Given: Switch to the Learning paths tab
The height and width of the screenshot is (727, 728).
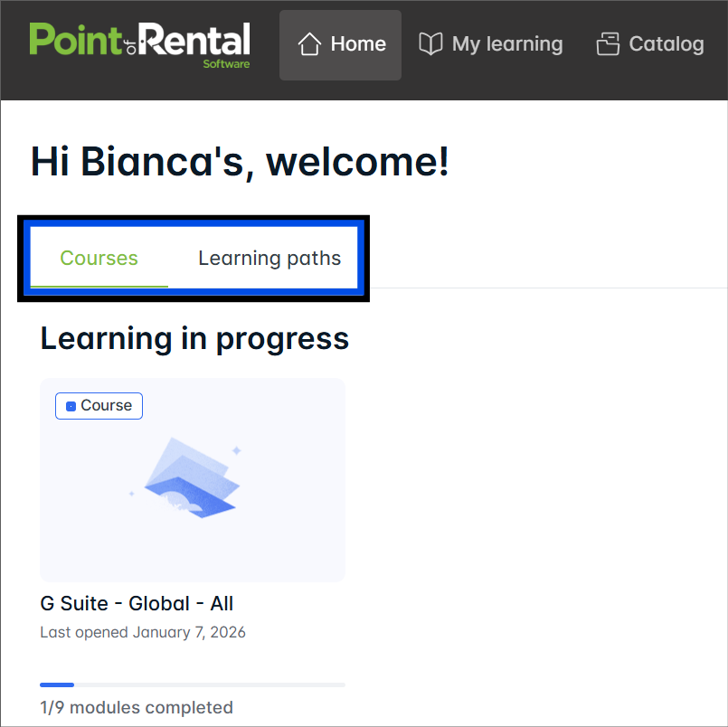Looking at the screenshot, I should 269,259.
